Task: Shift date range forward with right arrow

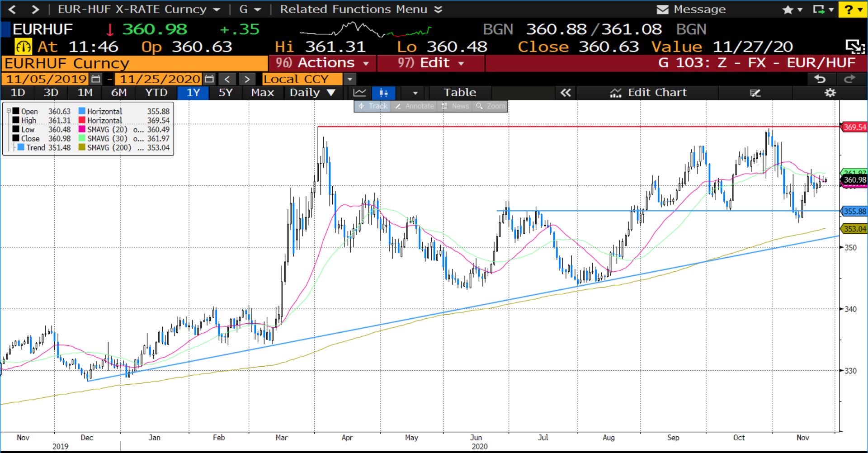Action: tap(247, 79)
